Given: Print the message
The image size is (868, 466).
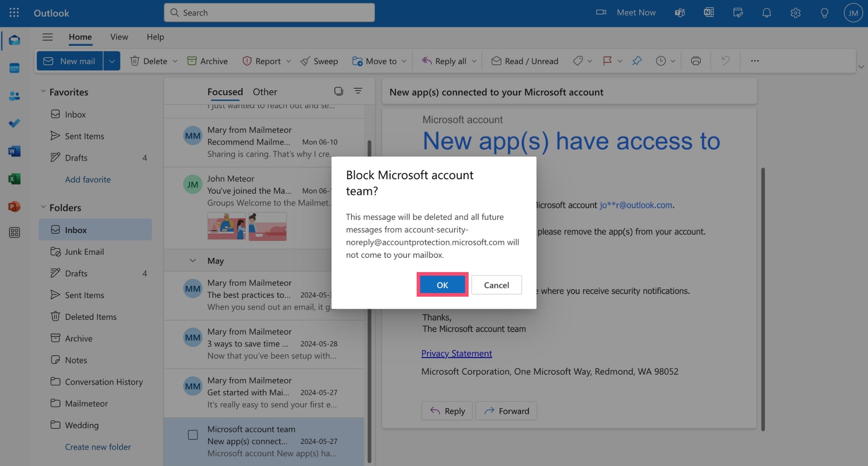Looking at the screenshot, I should coord(695,61).
